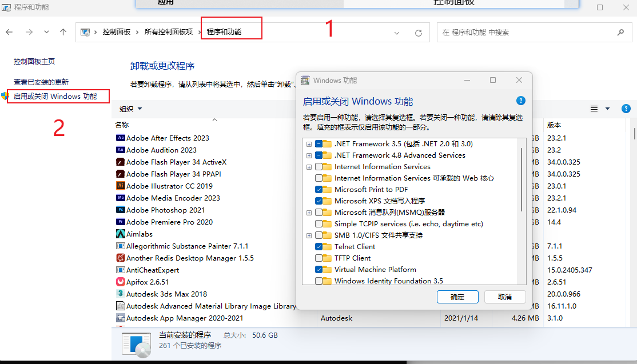The width and height of the screenshot is (637, 364).
Task: Click the Adobe Audition 2023 icon
Action: coord(120,150)
